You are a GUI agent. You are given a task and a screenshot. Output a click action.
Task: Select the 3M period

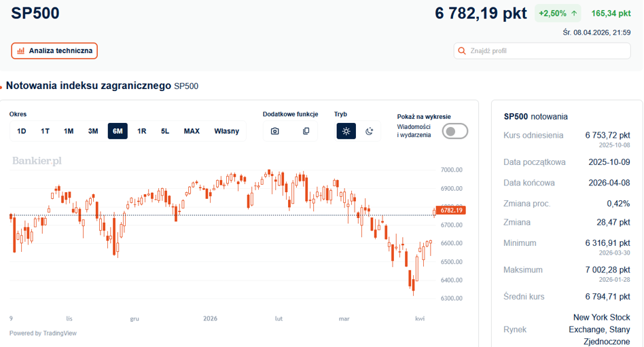[93, 131]
